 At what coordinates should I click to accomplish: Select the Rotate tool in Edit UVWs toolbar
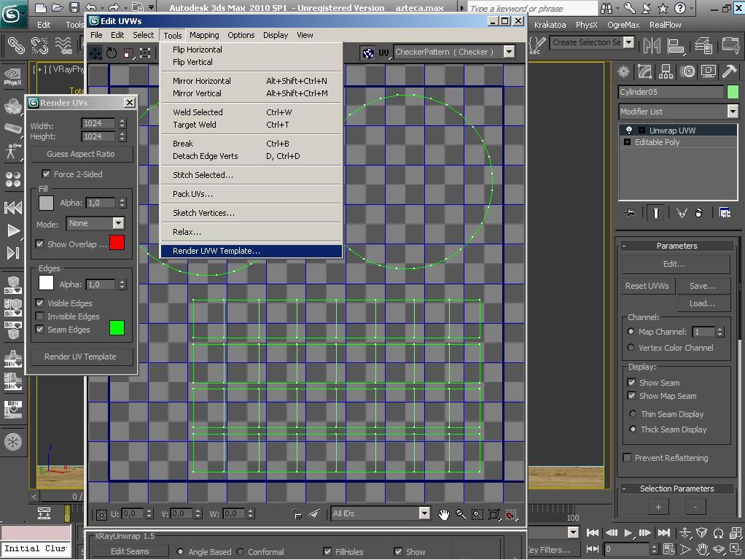pyautogui.click(x=112, y=53)
